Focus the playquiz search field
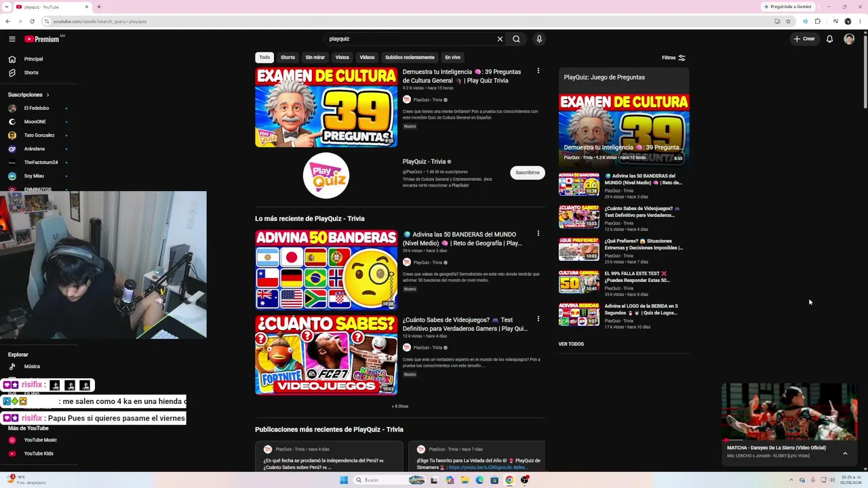This screenshot has height=488, width=868. click(410, 39)
